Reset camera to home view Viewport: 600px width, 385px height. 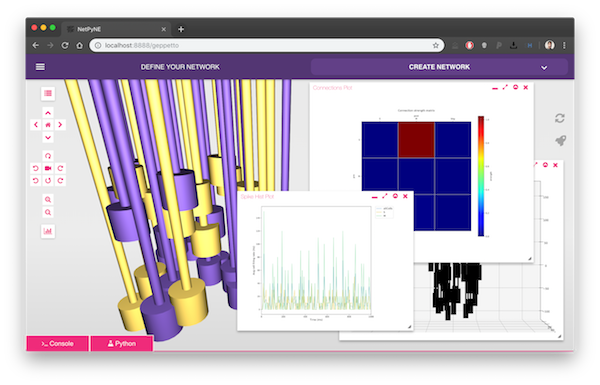pos(48,125)
